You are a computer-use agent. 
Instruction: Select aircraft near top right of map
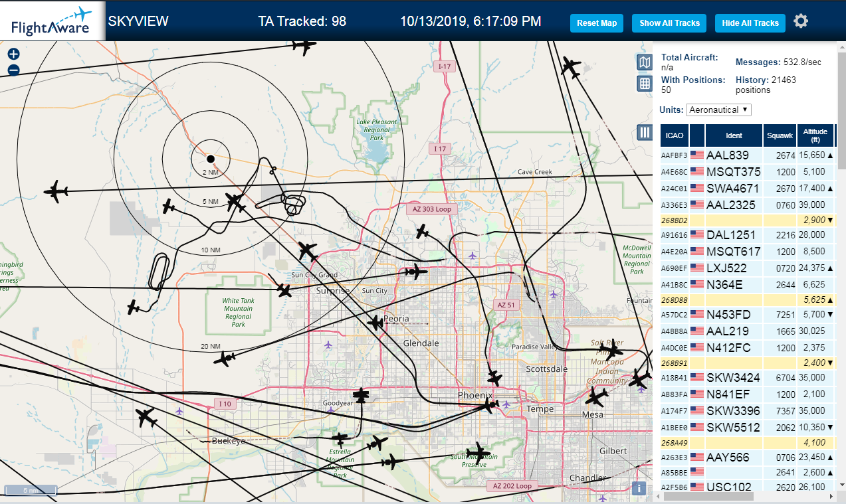571,66
